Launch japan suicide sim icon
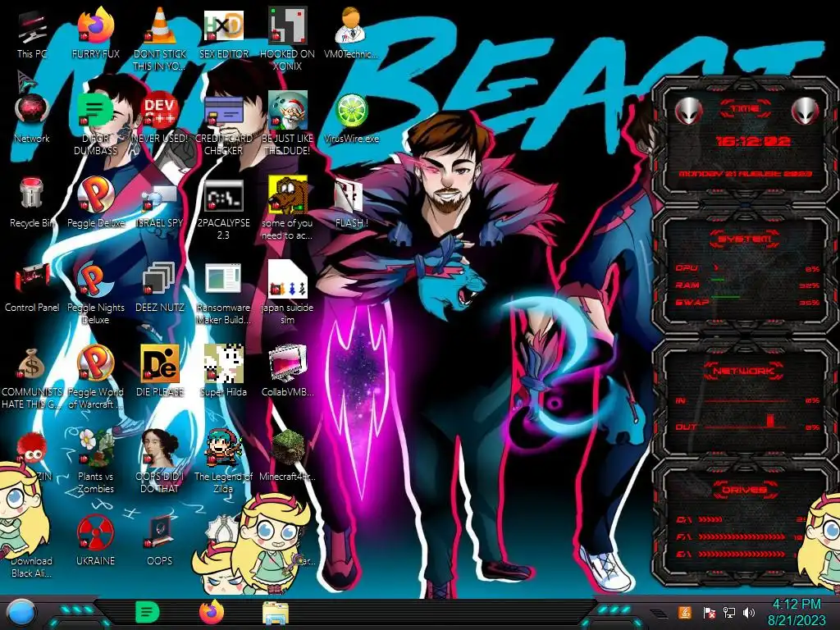Viewport: 840px width, 630px height. 287,292
